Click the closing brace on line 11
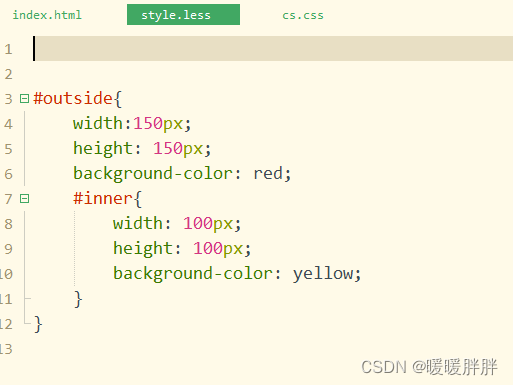The image size is (513, 385). (78, 299)
